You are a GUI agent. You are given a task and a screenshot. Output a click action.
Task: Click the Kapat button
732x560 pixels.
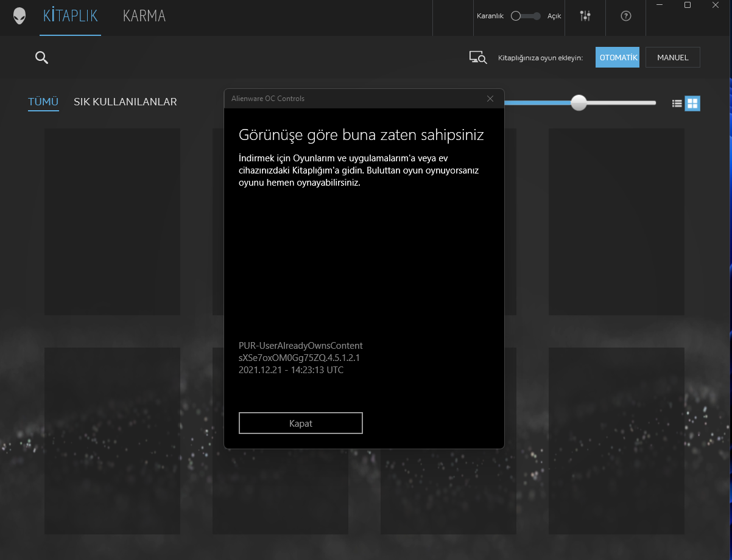coord(301,423)
